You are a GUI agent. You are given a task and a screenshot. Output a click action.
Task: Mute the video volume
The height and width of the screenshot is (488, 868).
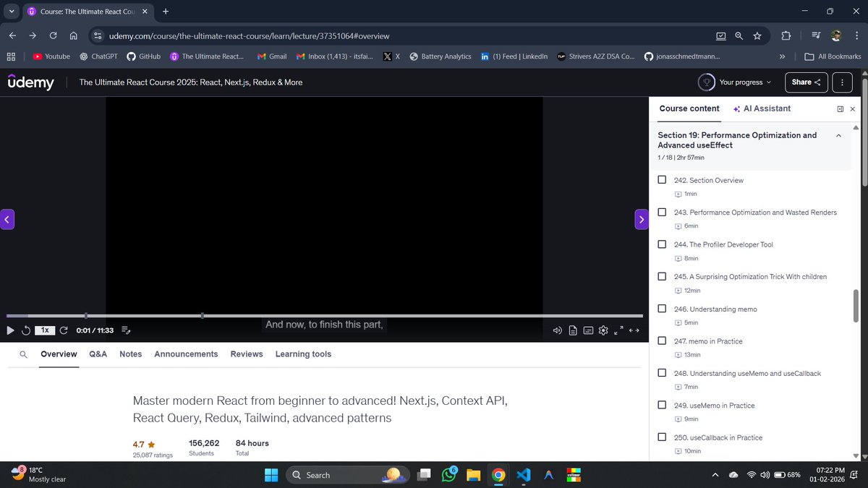click(557, 330)
